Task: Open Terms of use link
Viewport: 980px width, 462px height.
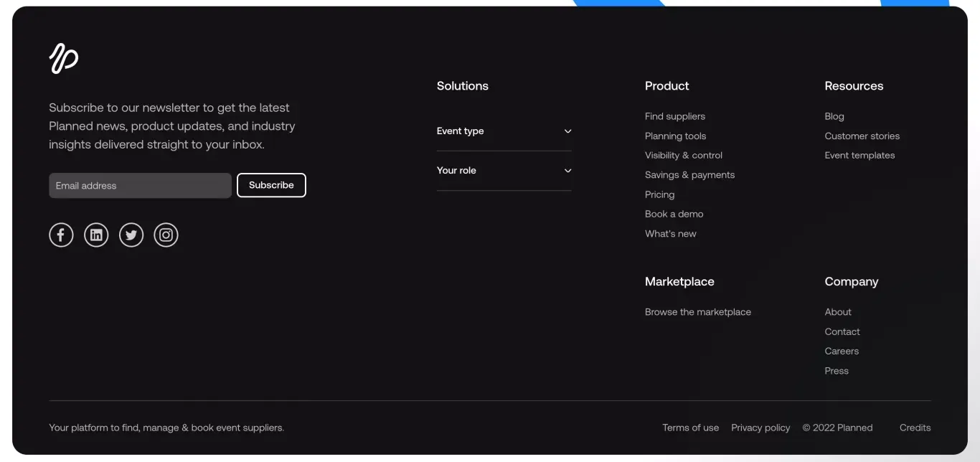Action: [690, 428]
